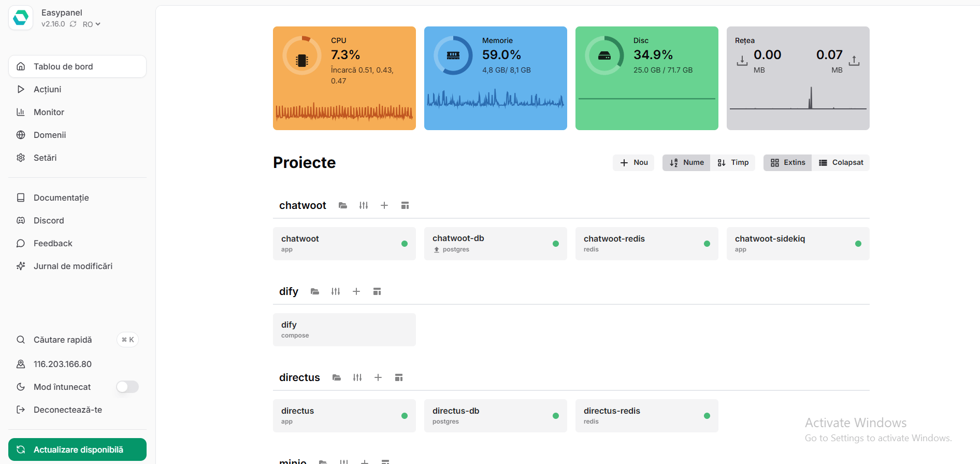
Task: Open the RO language dropdown
Action: pos(92,24)
